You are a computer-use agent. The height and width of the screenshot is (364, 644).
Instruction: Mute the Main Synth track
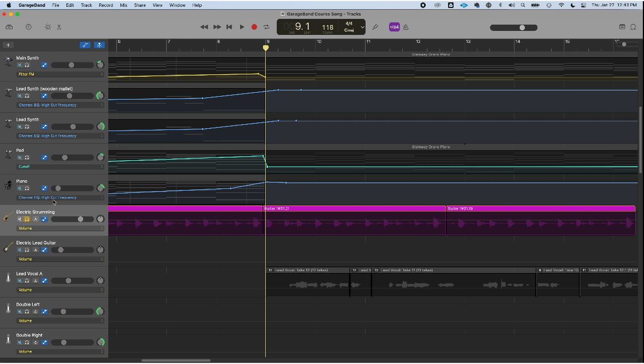click(19, 65)
